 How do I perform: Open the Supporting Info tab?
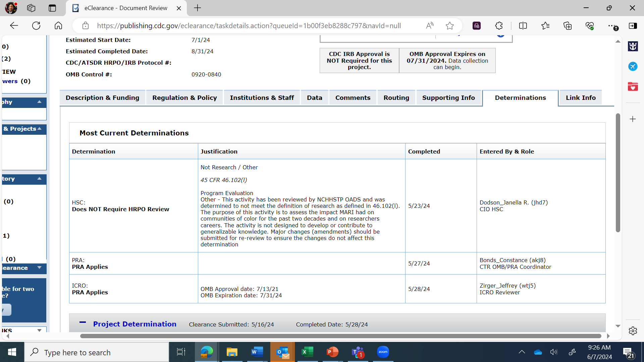click(448, 98)
